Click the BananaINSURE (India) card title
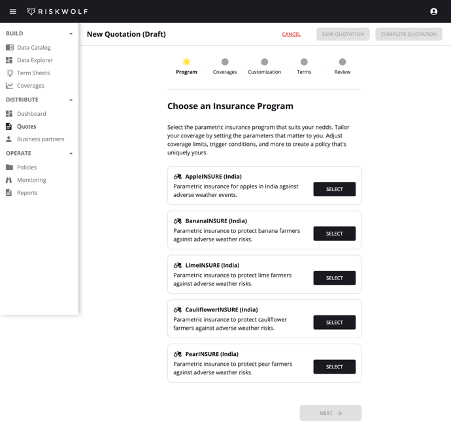Screen dimensions: 451x424 (x=216, y=221)
